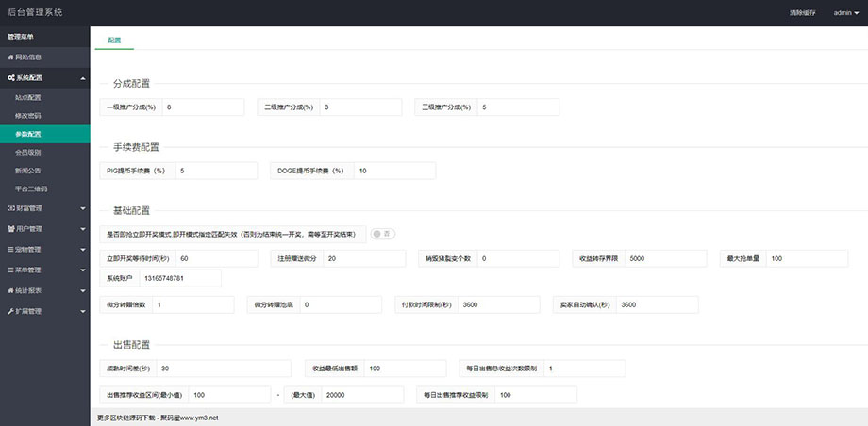Expand the 统计报表 menu arrow
868x426 pixels.
coord(82,291)
